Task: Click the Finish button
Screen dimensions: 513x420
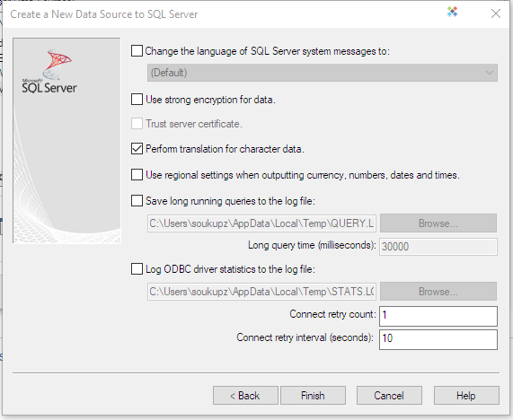Action: (x=313, y=396)
